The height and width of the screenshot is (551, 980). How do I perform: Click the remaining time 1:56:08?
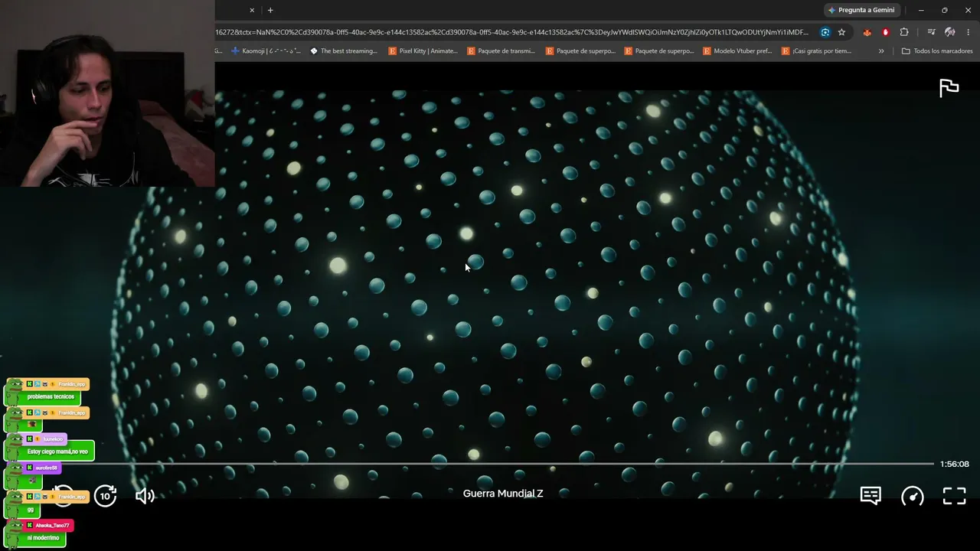click(x=955, y=464)
